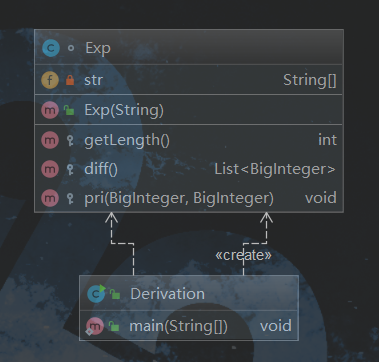Screen dimensions: 379x362
Task: Click the blue class icon beside Exp
Action: pyautogui.click(x=51, y=48)
